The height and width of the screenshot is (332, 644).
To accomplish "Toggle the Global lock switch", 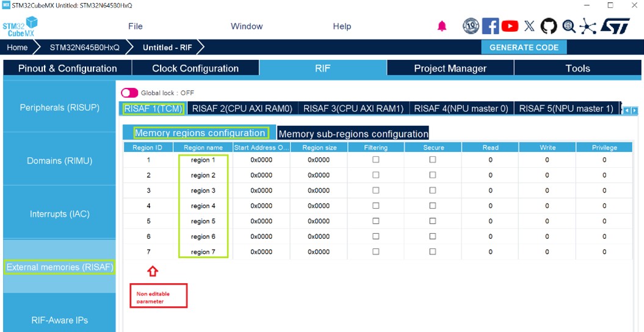I will click(x=130, y=93).
